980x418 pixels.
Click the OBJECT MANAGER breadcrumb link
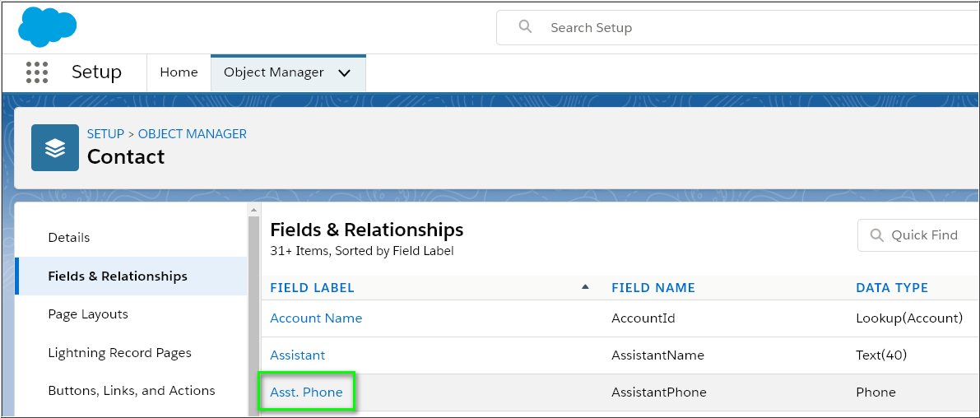tap(192, 133)
